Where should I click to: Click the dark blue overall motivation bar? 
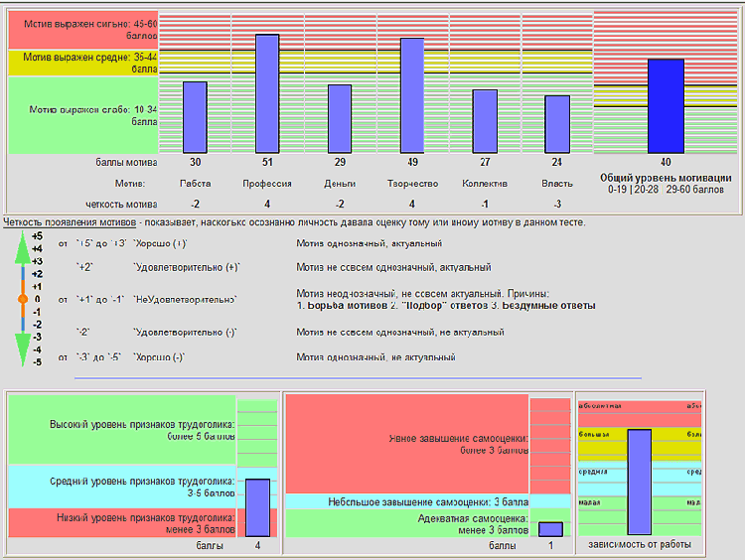point(666,106)
